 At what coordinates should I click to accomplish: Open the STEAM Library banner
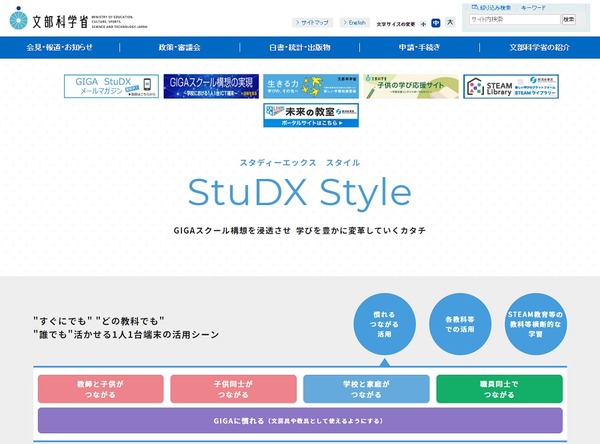point(511,87)
